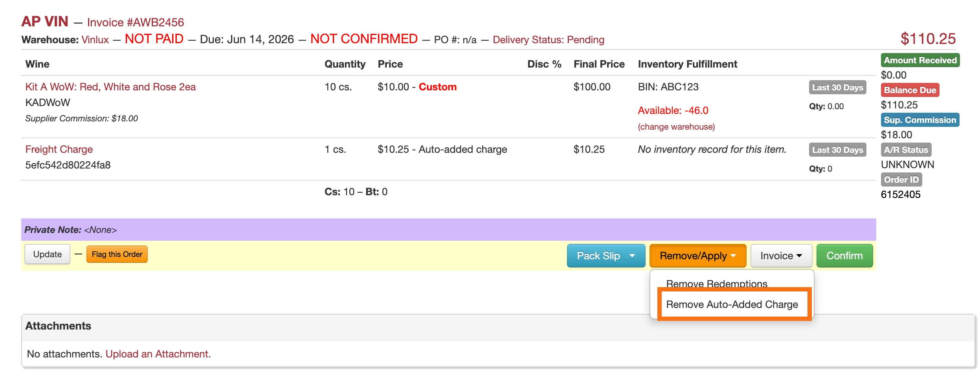Click Last 30 Days badge for Freight Charge
Screen dimensions: 980x381
[x=838, y=150]
